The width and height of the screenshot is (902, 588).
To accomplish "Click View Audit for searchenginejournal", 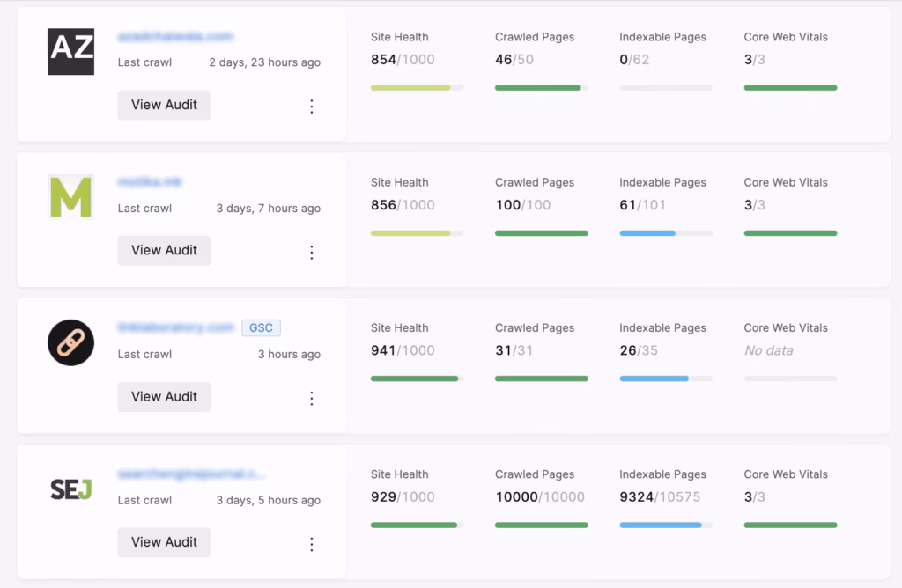I will (164, 542).
